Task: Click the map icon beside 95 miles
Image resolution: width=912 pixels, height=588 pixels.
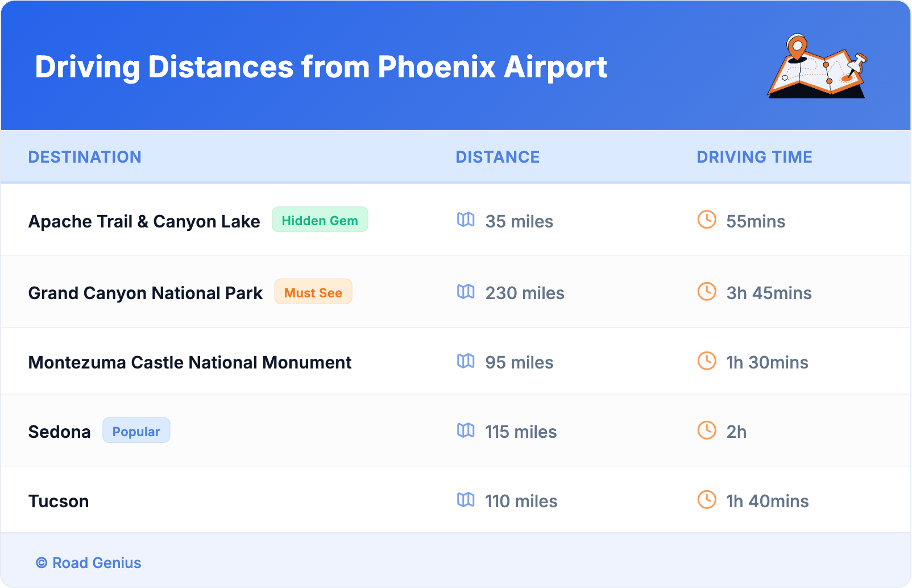Action: pos(466,361)
